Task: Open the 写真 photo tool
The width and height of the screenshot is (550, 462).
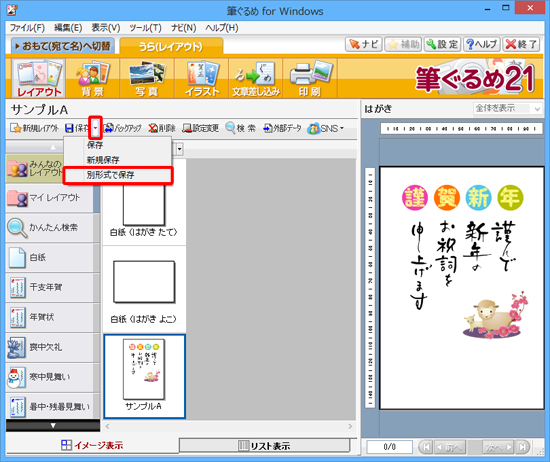Action: point(147,78)
